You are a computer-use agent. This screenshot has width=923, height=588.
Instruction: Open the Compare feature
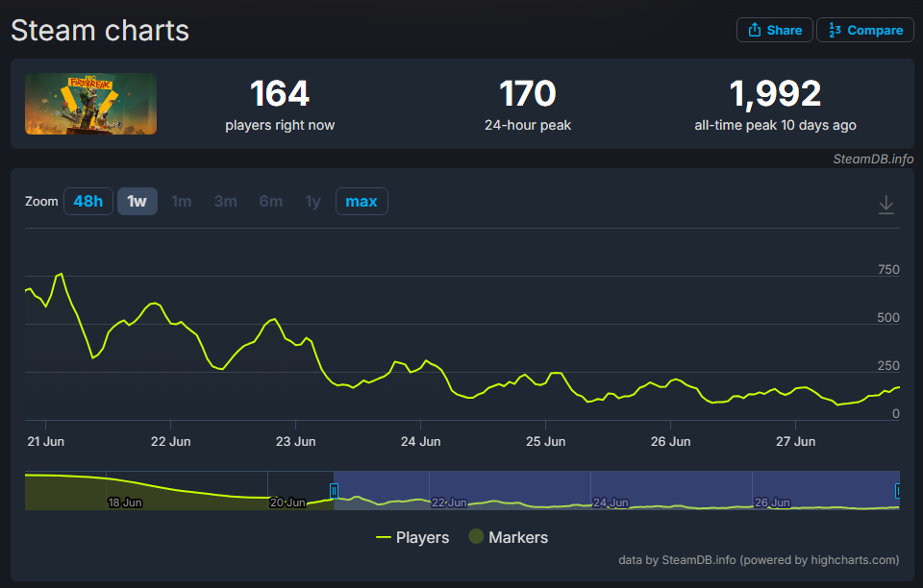864,30
